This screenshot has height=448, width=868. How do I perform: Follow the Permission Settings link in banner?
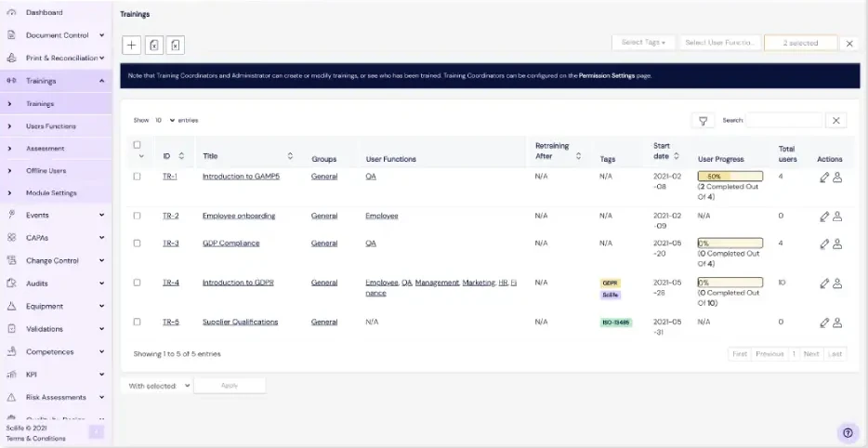pos(607,75)
